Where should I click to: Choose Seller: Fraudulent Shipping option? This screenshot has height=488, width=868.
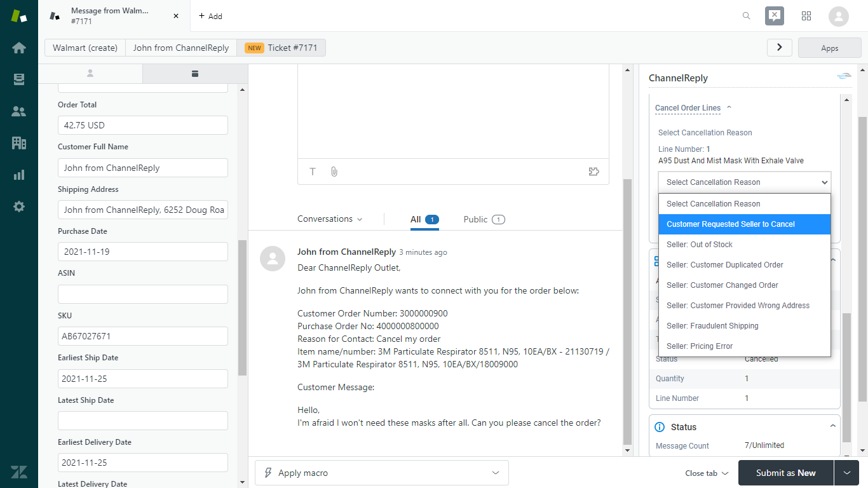[745, 326]
